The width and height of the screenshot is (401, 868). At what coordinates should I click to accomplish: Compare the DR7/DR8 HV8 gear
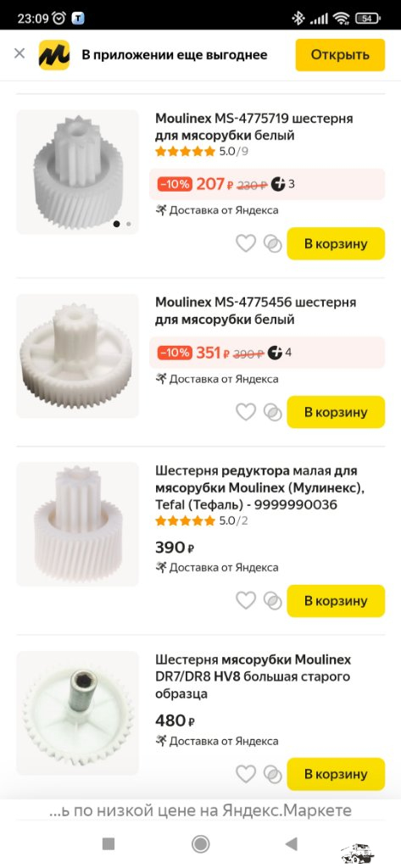[272, 774]
